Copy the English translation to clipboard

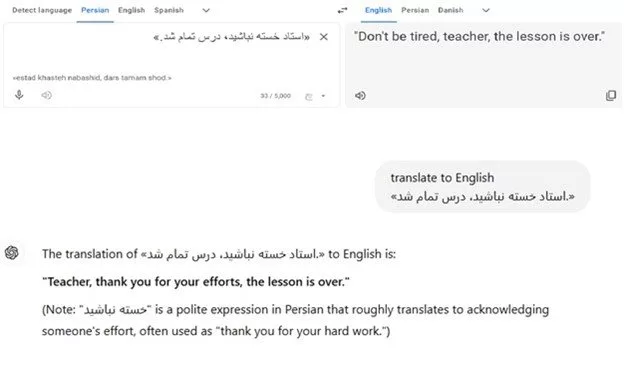[x=611, y=96]
